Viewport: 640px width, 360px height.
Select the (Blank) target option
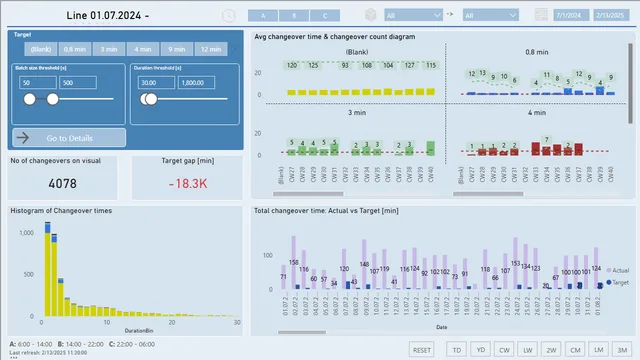tap(41, 49)
